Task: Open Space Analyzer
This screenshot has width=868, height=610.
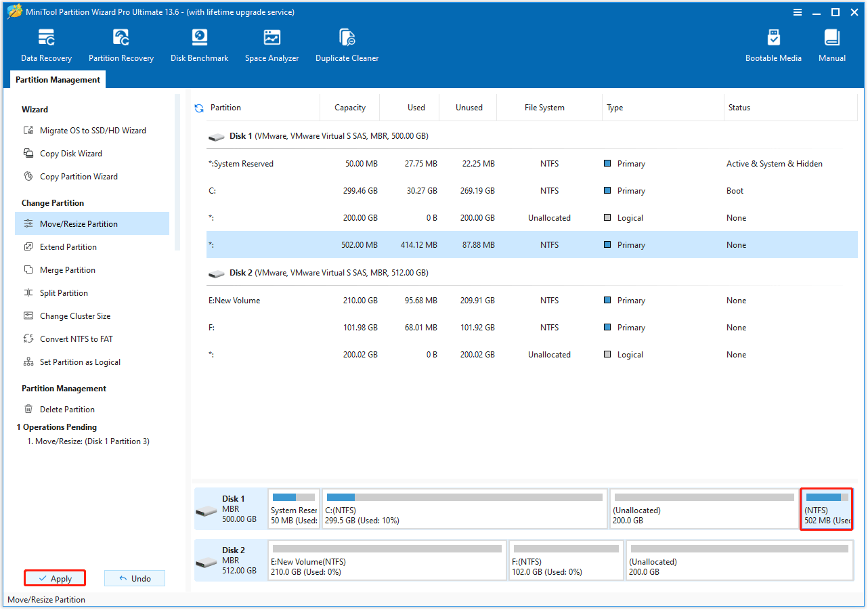Action: pos(272,46)
